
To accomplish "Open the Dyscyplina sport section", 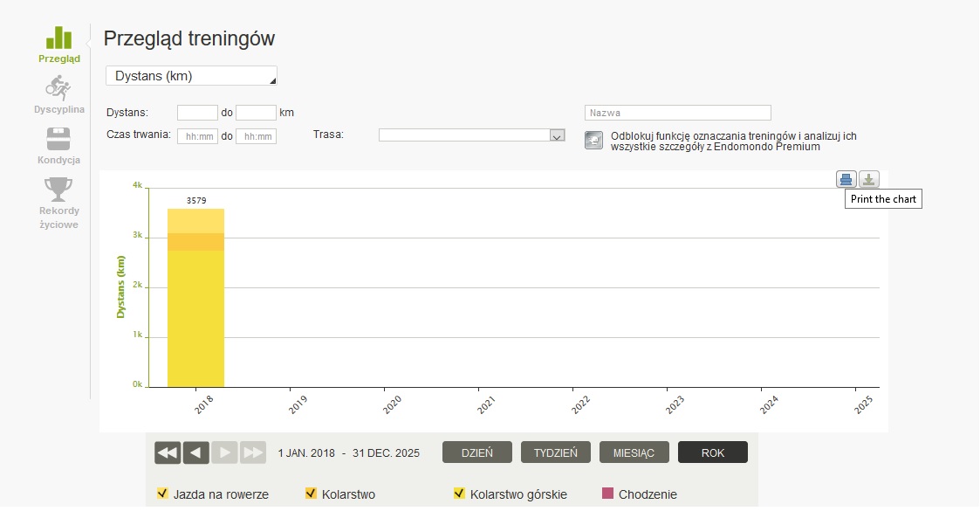I will point(58,88).
